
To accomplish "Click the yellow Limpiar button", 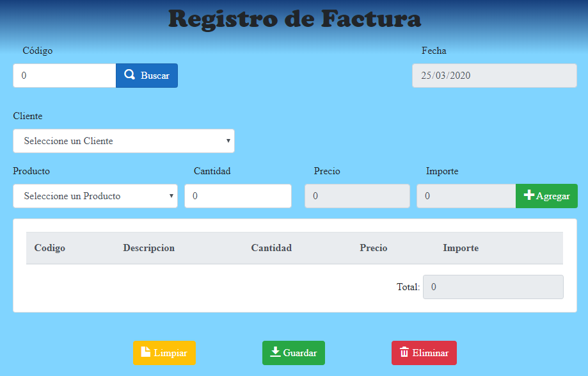I will [x=164, y=353].
